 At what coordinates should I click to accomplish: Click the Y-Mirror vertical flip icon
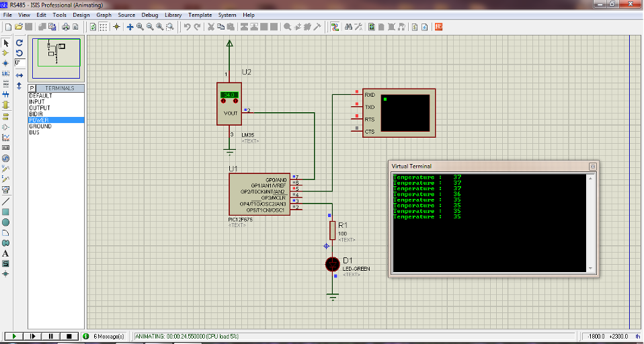coord(19,86)
